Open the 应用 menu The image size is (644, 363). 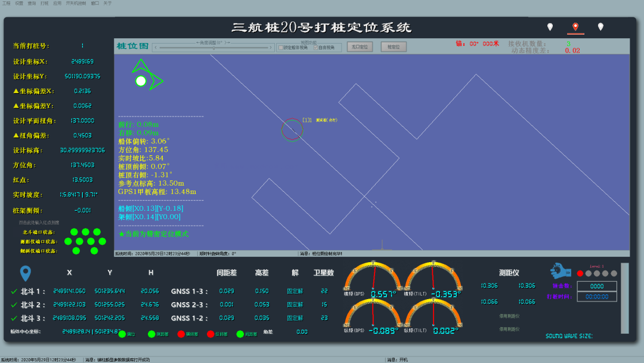click(x=57, y=4)
